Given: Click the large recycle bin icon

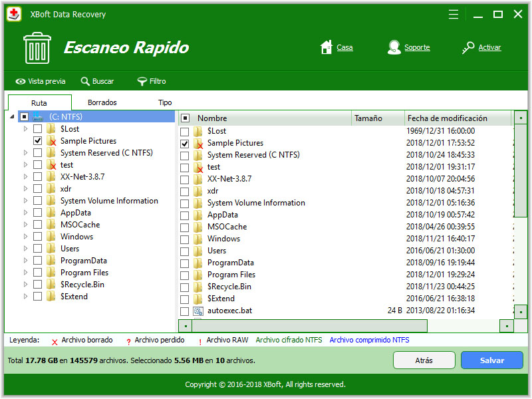Looking at the screenshot, I should [37, 48].
